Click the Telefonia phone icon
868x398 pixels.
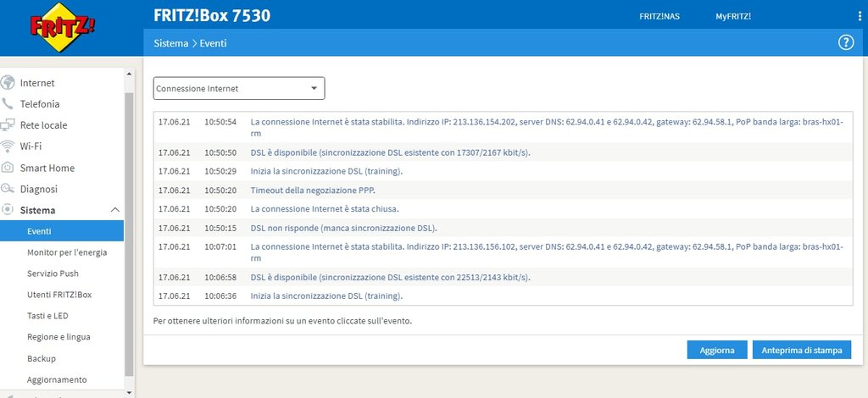click(8, 104)
